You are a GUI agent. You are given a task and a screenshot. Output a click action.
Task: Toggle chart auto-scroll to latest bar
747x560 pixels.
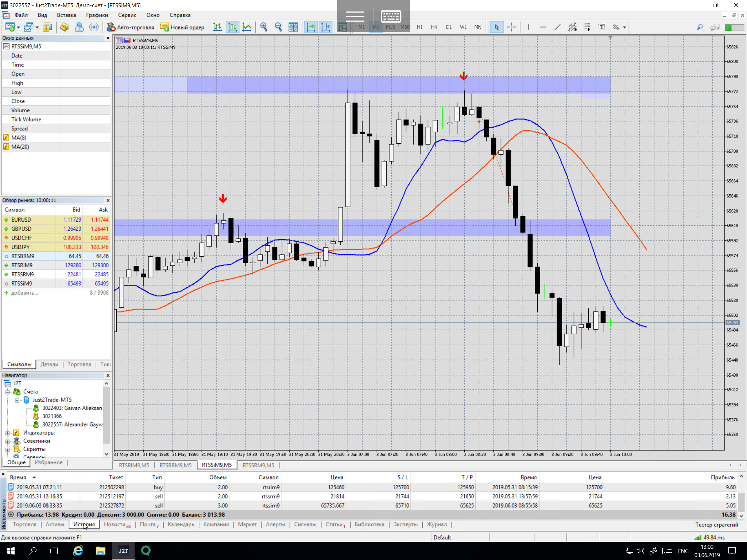tap(311, 27)
